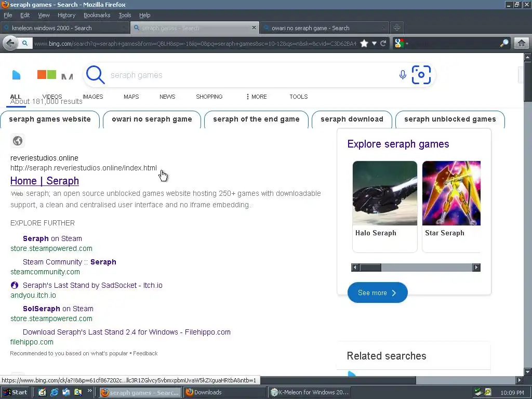Open the MORE search categories menu
Image resolution: width=532 pixels, height=399 pixels.
tap(257, 97)
